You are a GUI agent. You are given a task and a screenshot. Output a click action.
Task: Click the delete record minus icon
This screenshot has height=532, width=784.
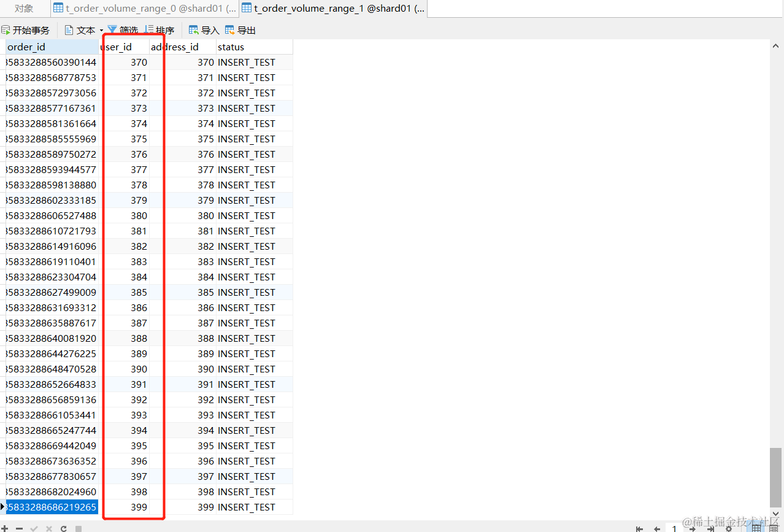pyautogui.click(x=20, y=528)
